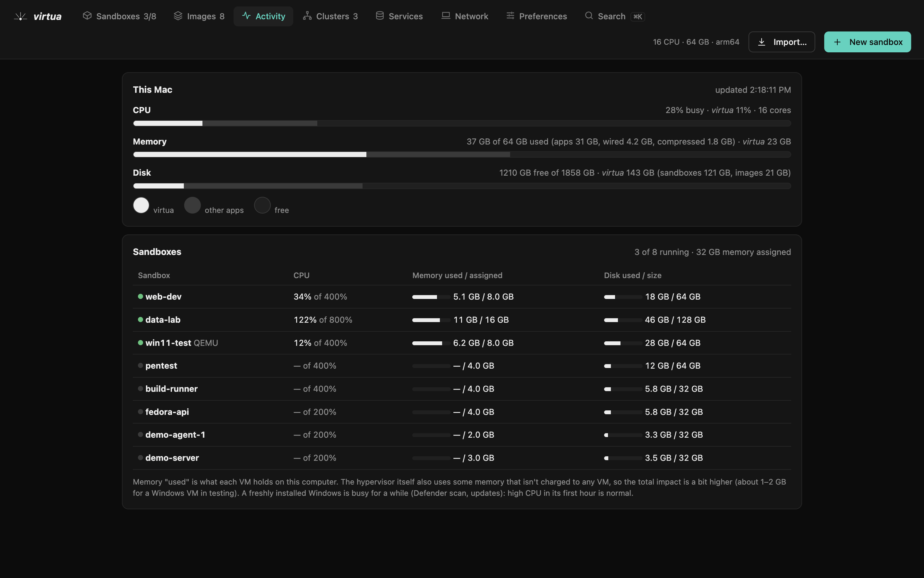This screenshot has height=578, width=924.
Task: Select the data-lab sandbox name
Action: (163, 320)
